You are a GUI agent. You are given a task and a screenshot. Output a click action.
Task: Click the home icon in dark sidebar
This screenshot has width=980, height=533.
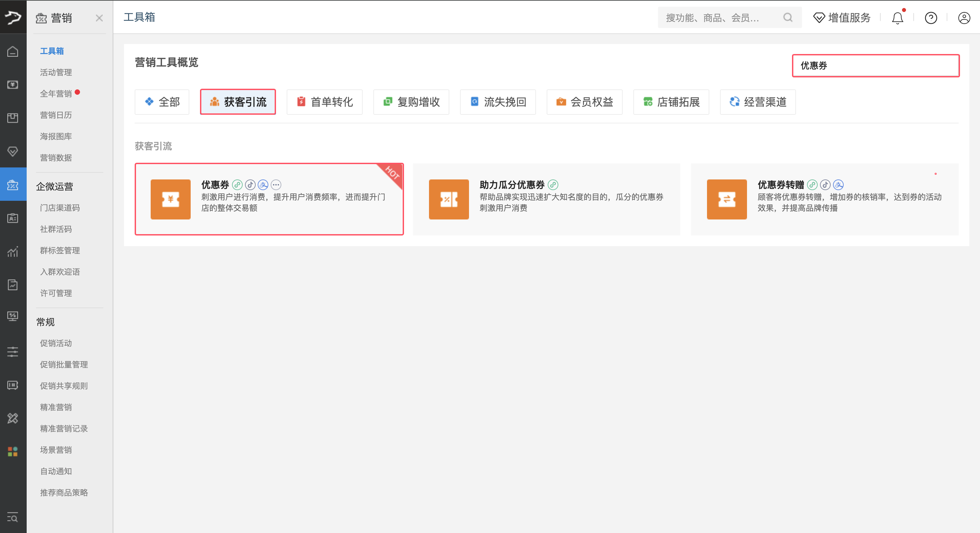tap(13, 51)
